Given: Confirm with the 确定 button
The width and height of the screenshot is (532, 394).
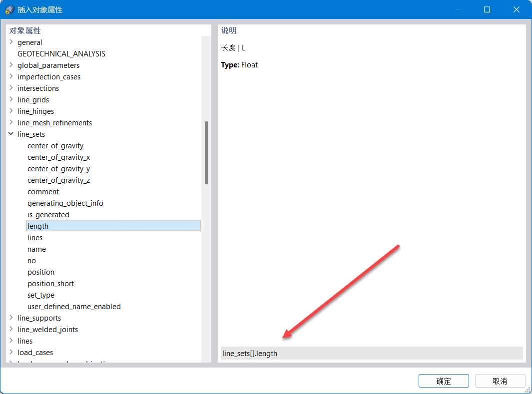Looking at the screenshot, I should (x=444, y=381).
